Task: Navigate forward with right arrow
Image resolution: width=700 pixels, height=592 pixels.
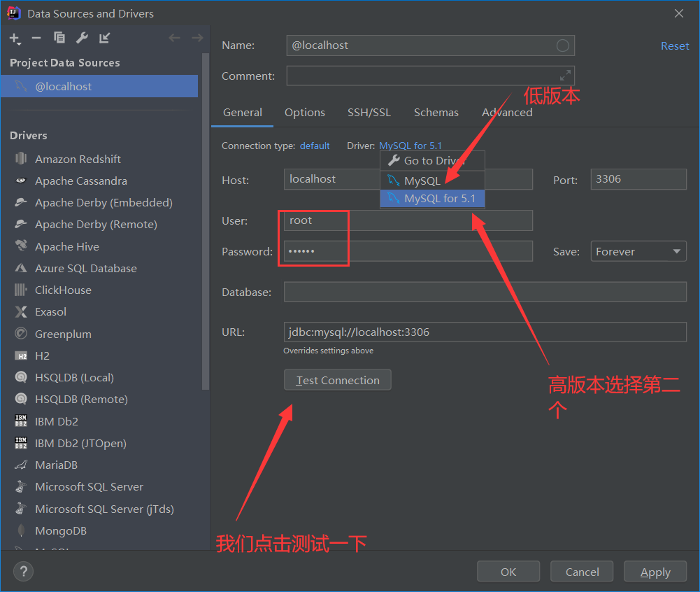Action: click(x=197, y=38)
